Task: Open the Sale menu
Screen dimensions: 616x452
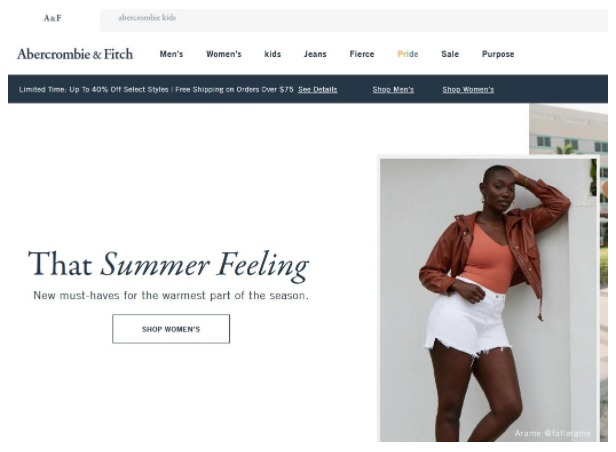Action: tap(450, 54)
